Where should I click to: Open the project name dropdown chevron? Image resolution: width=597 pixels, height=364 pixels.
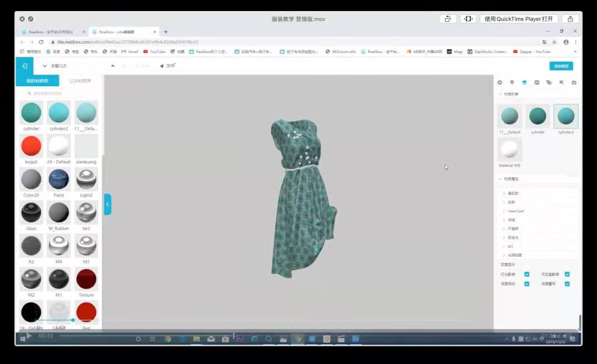pos(45,66)
